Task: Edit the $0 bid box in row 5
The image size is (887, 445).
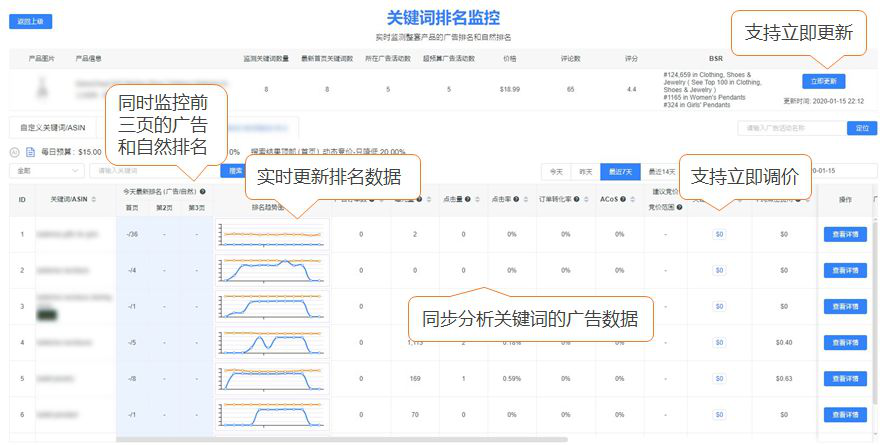Action: click(x=719, y=379)
